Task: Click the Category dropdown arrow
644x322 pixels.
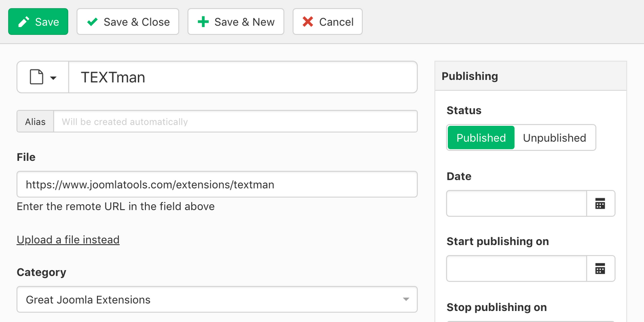Action: (406, 300)
